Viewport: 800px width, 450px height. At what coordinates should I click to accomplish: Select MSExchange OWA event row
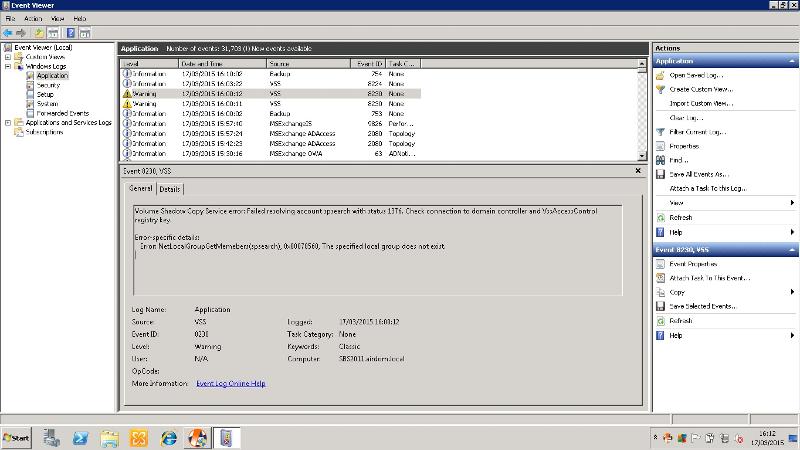[271, 154]
